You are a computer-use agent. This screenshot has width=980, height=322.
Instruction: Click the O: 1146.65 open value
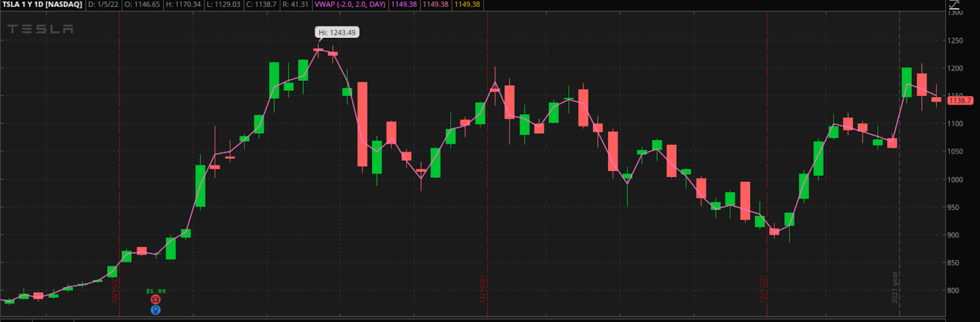pos(142,4)
